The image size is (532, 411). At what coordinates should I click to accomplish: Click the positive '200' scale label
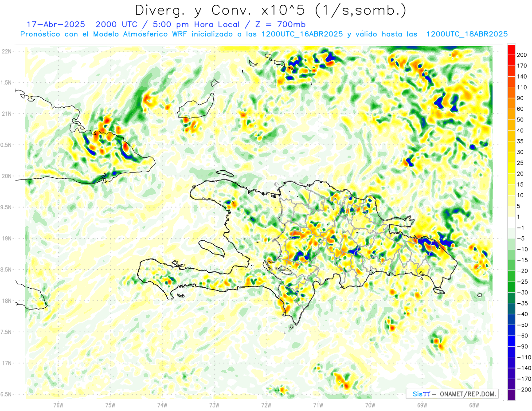pyautogui.click(x=523, y=55)
